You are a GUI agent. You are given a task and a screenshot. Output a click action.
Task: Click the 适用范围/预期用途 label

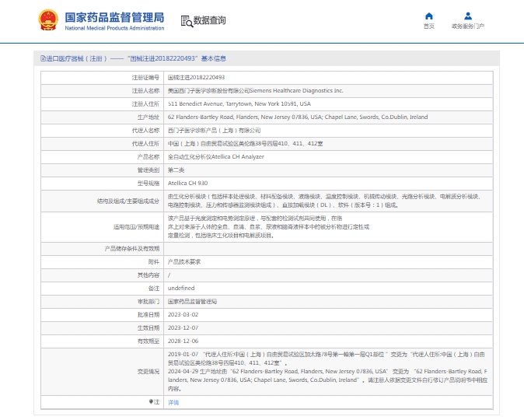[x=136, y=227]
